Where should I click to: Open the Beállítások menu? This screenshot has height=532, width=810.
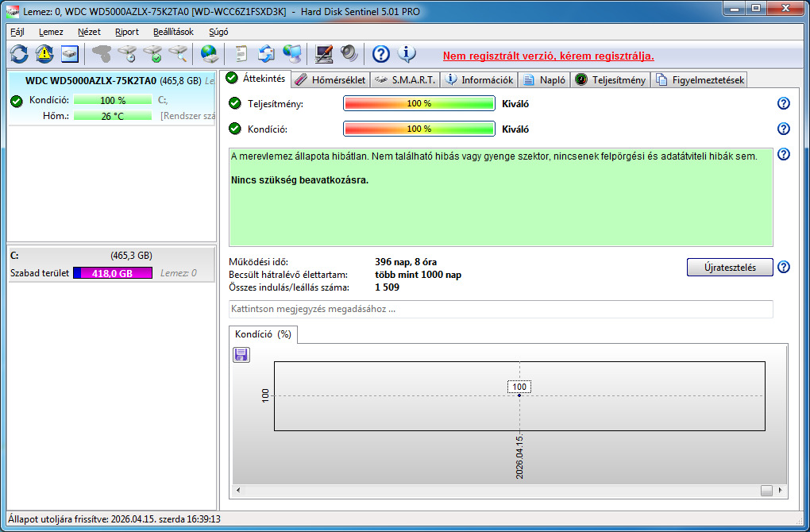tap(174, 32)
